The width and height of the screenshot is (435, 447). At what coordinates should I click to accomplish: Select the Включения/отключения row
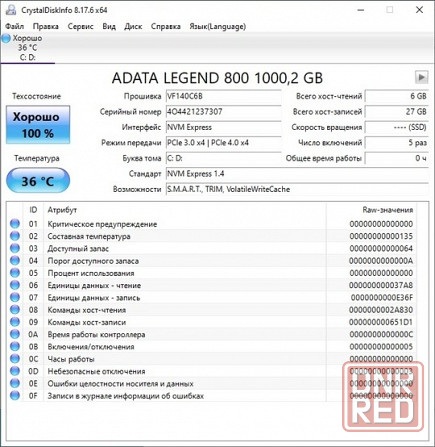pyautogui.click(x=211, y=347)
